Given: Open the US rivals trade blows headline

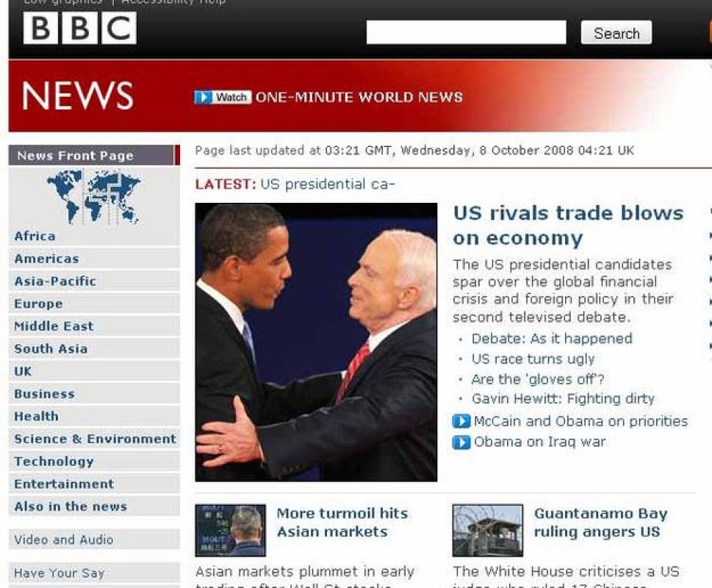Looking at the screenshot, I should [x=567, y=225].
